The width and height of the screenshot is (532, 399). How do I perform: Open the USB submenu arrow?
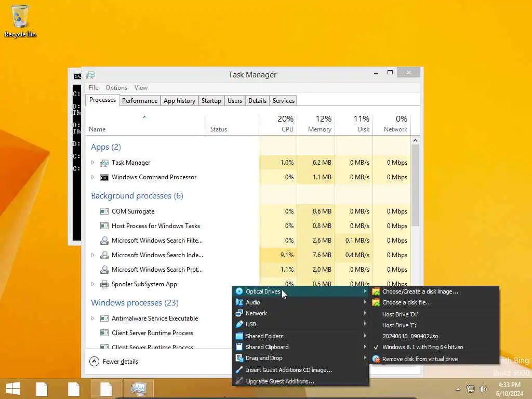pyautogui.click(x=365, y=324)
